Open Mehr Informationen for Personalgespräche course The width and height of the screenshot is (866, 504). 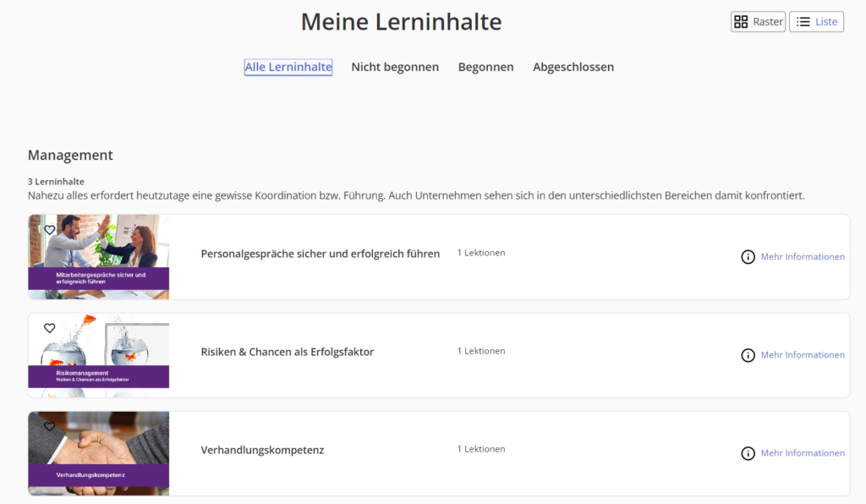tap(802, 257)
